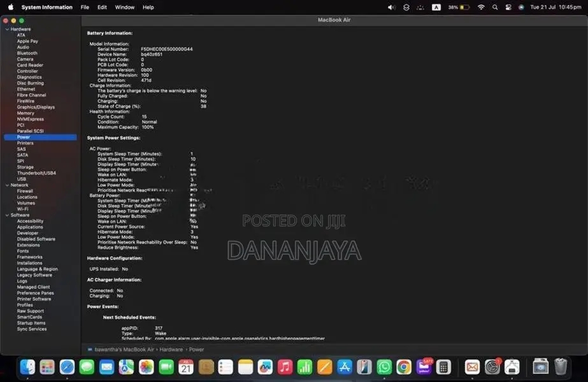Open Control Centre icon in menu bar
Viewport: 588px width, 382px height.
tap(508, 7)
